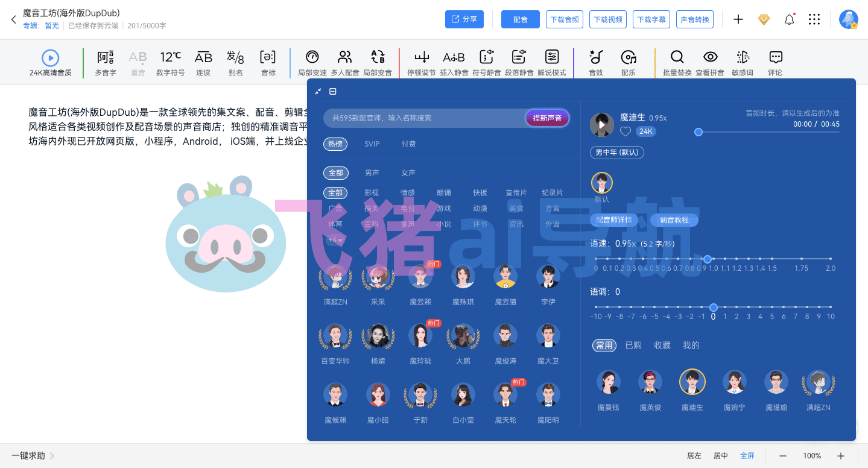Screen dimensions: 868x468
Task: Select 情感 category filter
Action: click(408, 193)
